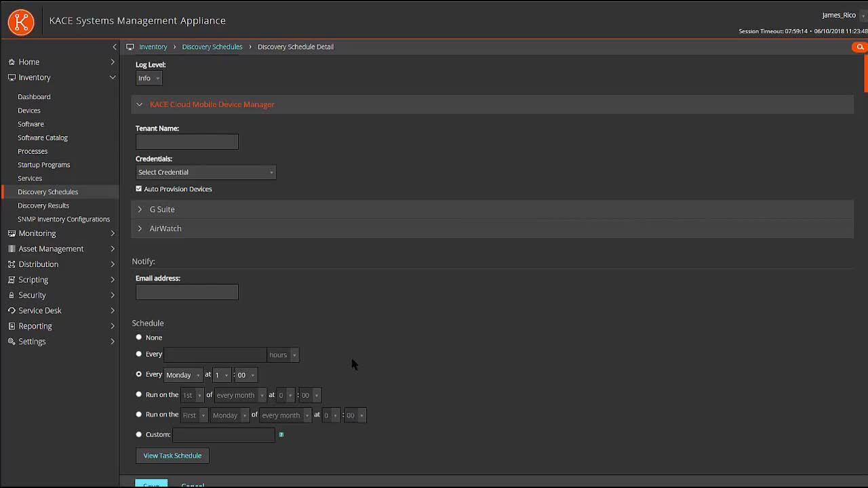Click the Home icon in the sidebar
This screenshot has height=488, width=868.
pos(12,62)
